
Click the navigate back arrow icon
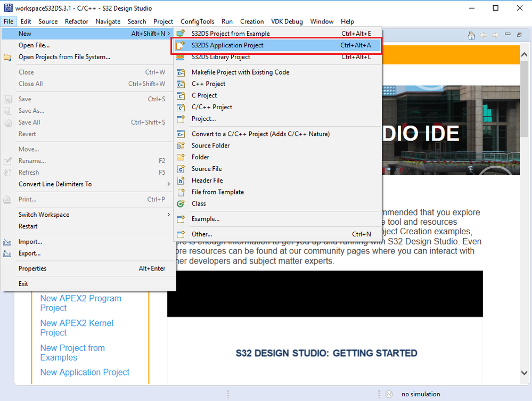[484, 35]
